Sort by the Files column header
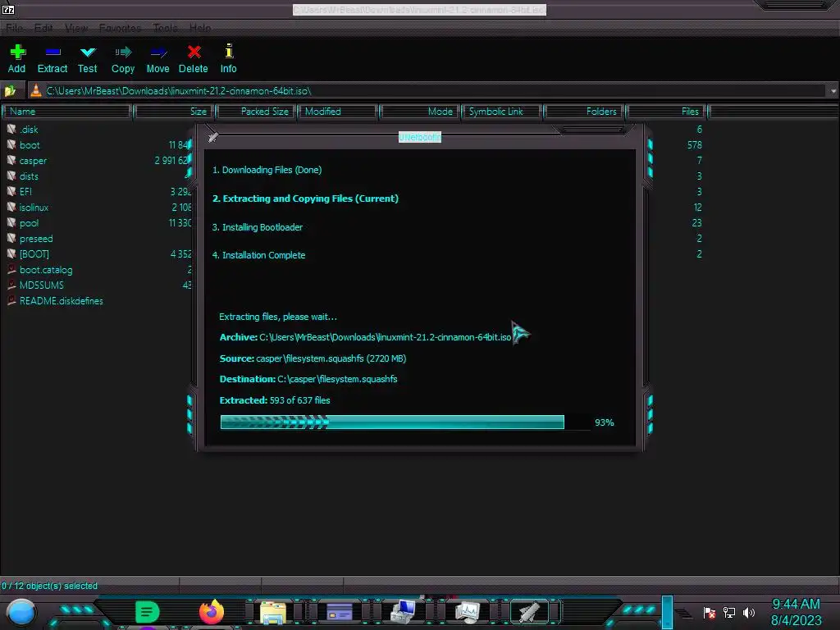 click(667, 112)
